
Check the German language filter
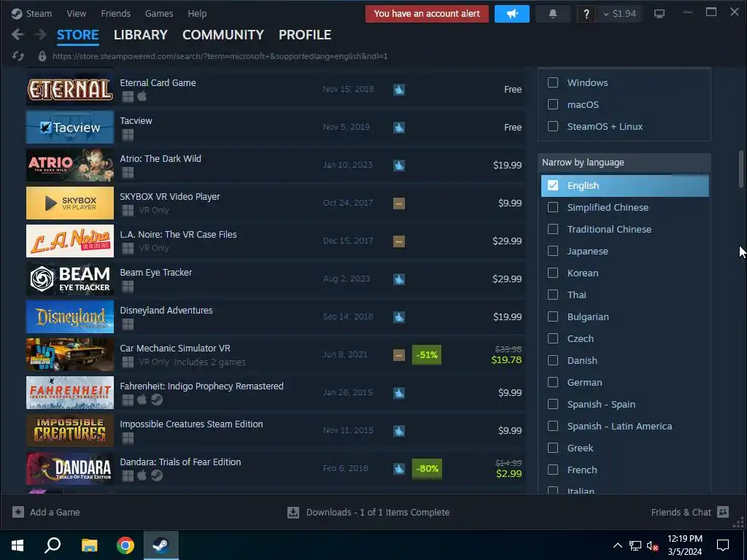(553, 382)
